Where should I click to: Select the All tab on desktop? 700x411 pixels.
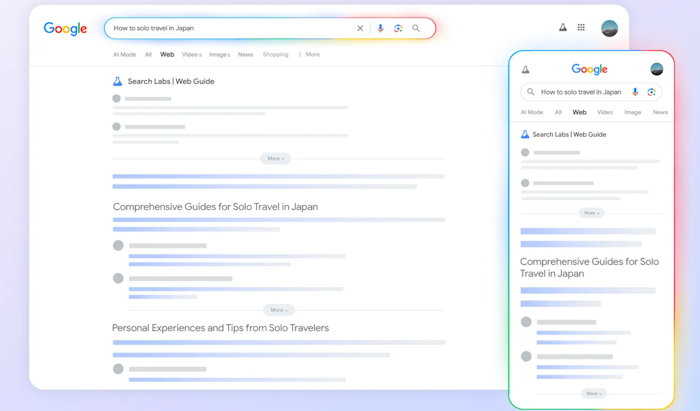pos(148,54)
